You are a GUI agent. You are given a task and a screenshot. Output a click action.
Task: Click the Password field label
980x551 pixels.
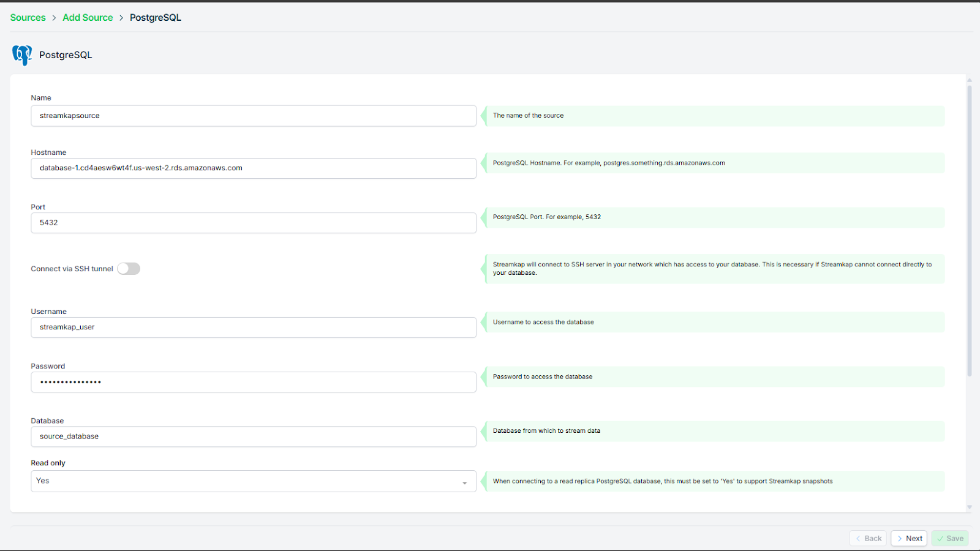pos(48,367)
